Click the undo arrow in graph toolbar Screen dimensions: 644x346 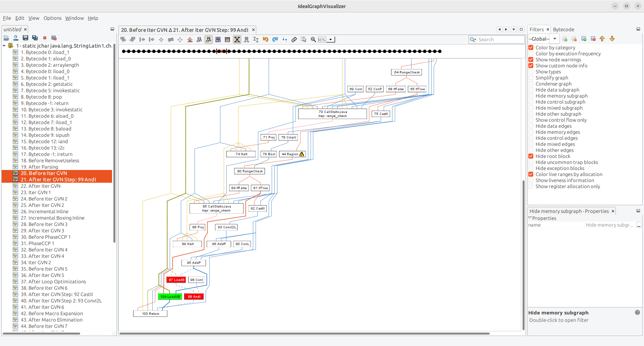[x=266, y=40]
